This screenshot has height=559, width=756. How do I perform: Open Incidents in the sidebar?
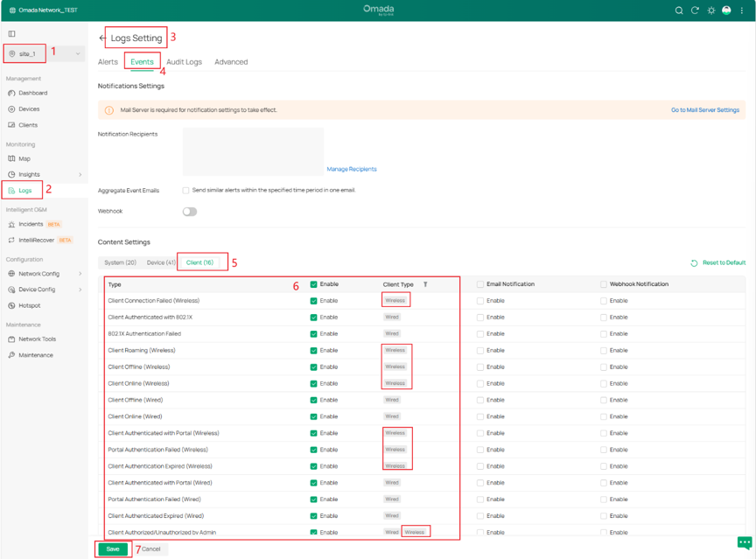click(x=31, y=224)
